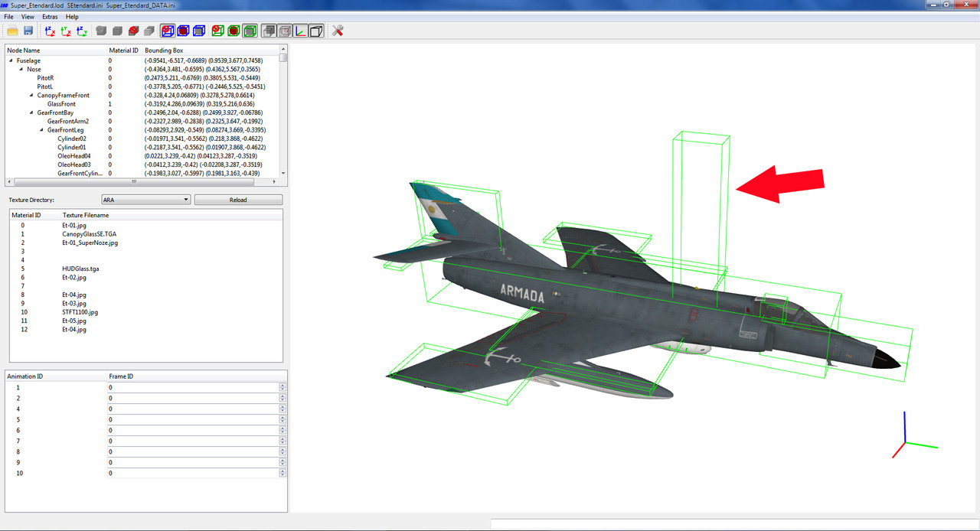Click the first gray solid shape icon

click(x=101, y=31)
